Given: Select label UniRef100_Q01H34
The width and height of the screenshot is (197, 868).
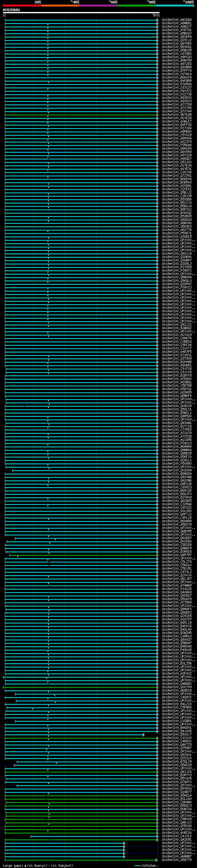Looking at the screenshot, I should (177, 470).
